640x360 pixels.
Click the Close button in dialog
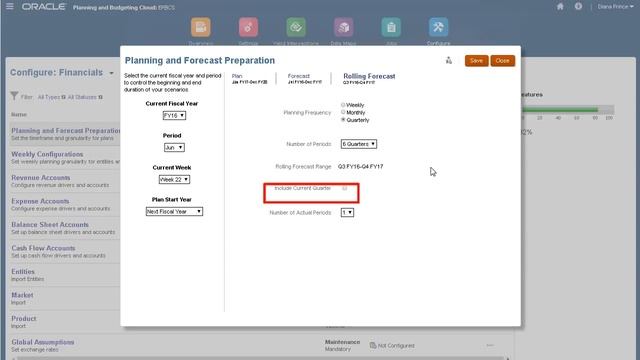[502, 61]
